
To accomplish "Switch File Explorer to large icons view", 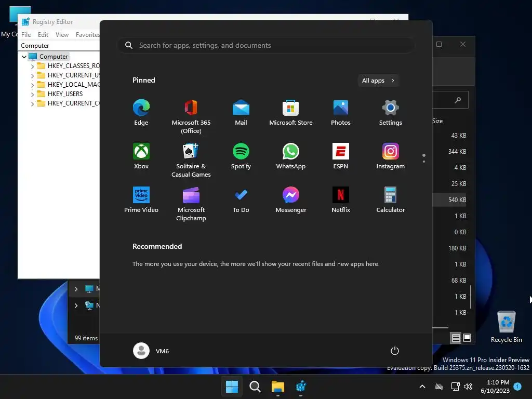I will 467,338.
